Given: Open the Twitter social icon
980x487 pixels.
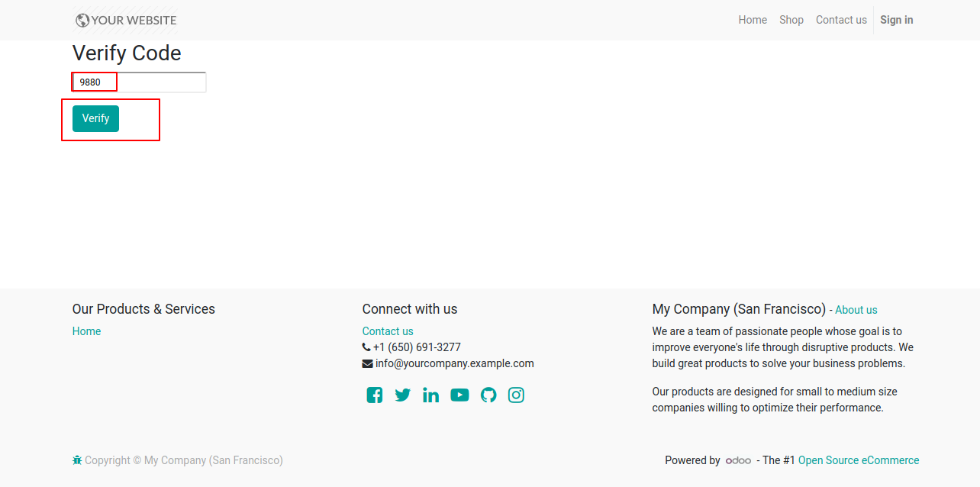Looking at the screenshot, I should tap(403, 395).
